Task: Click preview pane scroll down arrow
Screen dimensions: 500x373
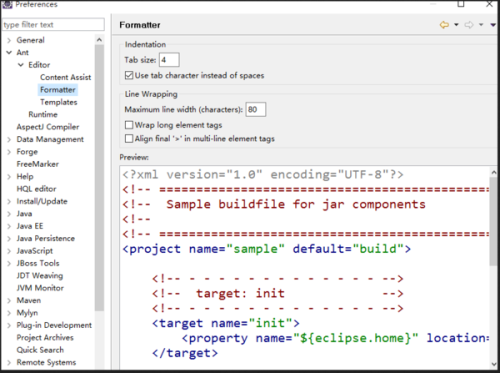Action: 494,364
